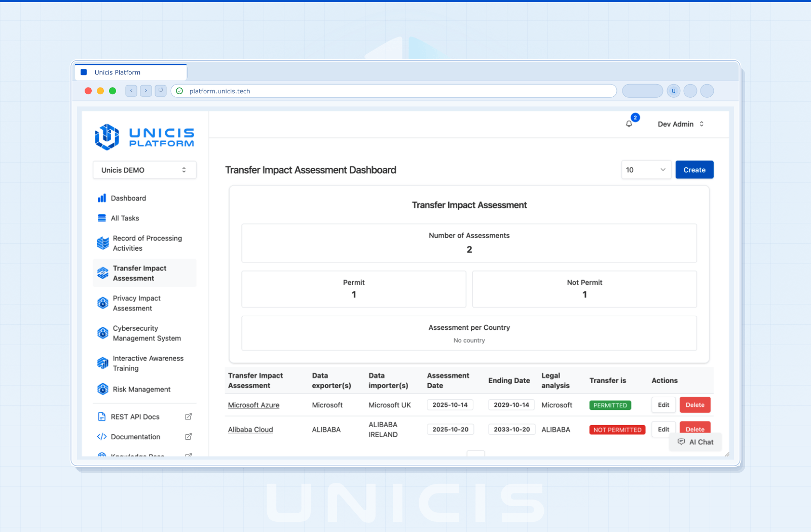Click the Not Permit count card

[584, 289]
